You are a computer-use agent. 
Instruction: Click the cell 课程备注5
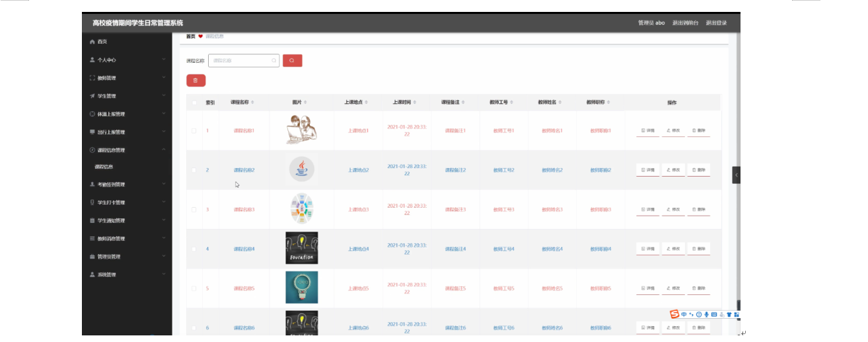pyautogui.click(x=455, y=288)
